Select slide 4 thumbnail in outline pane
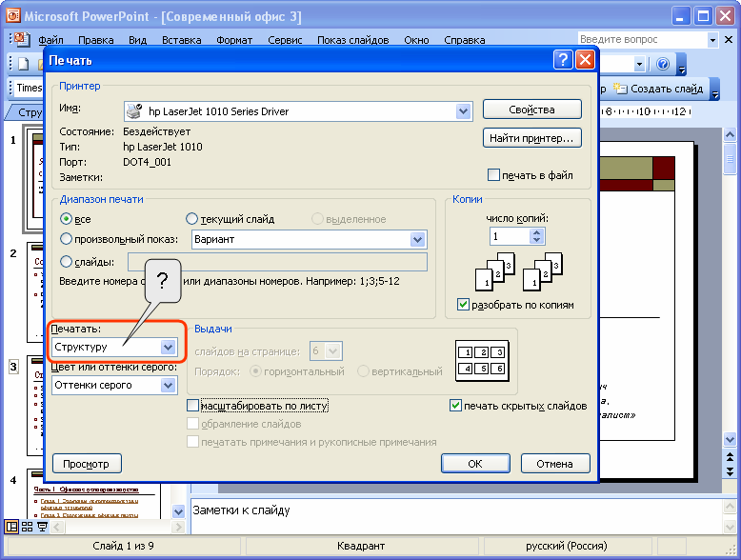Viewport: 741px width, 560px height. (94, 494)
